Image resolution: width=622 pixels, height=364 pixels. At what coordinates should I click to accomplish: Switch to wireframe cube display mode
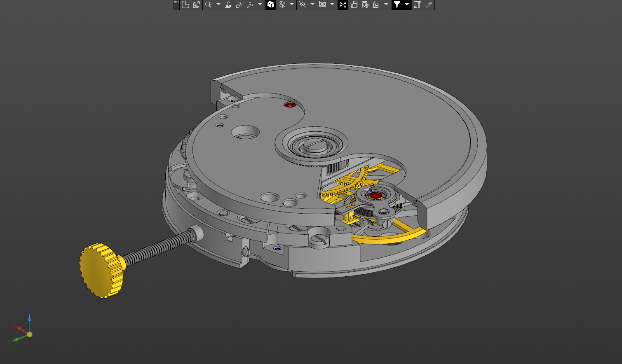pos(282,5)
